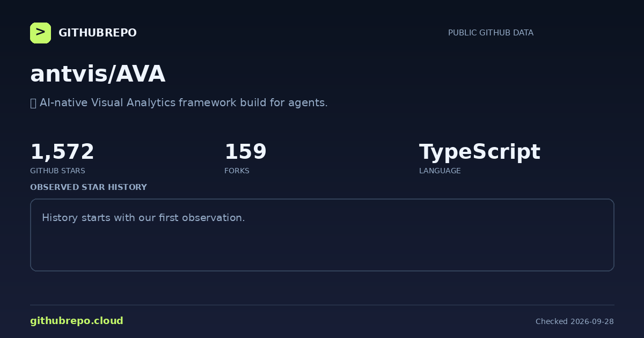Click the 1,572 stars count
The width and height of the screenshot is (644, 338).
point(62,152)
